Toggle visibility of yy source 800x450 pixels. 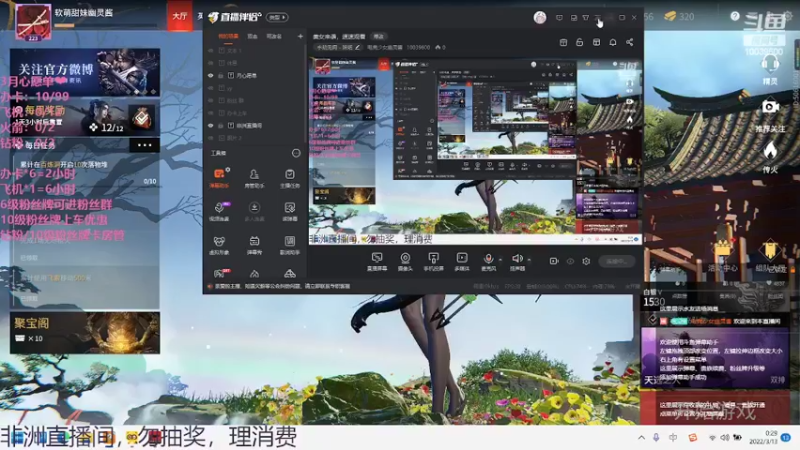point(210,88)
